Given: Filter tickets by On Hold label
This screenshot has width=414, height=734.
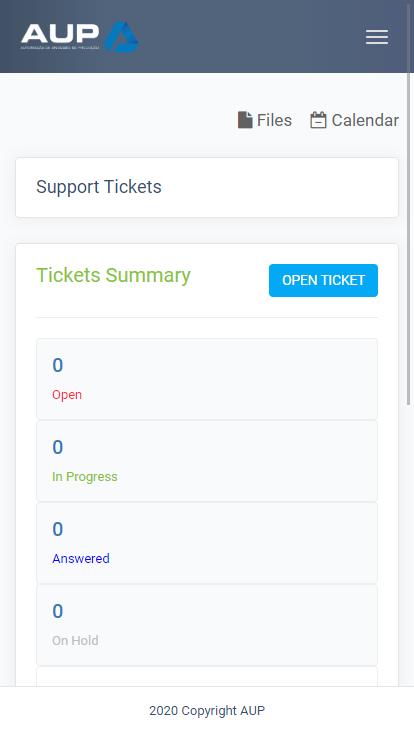Looking at the screenshot, I should (75, 640).
